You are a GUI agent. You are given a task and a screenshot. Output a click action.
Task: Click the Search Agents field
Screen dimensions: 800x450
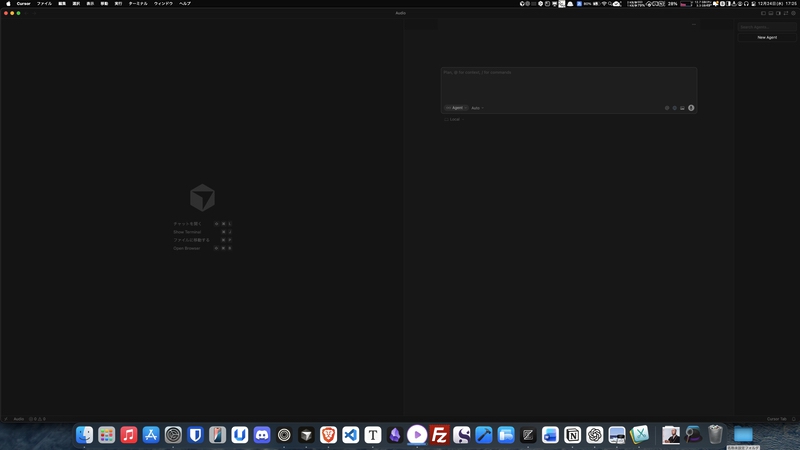click(x=767, y=27)
